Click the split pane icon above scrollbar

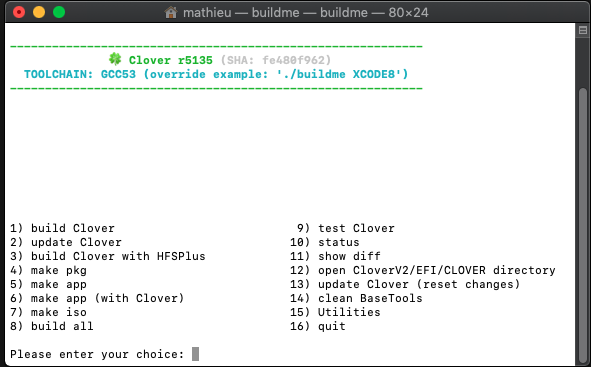pyautogui.click(x=583, y=30)
